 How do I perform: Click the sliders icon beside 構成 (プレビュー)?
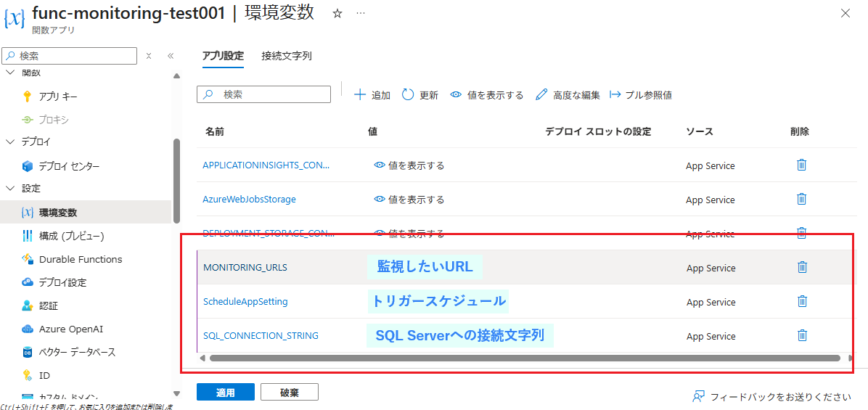point(27,237)
